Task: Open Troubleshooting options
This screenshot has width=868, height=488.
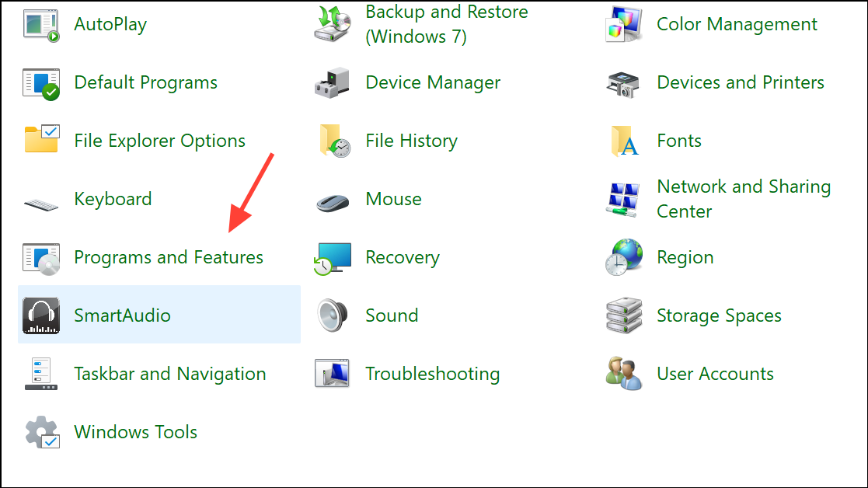Action: [432, 373]
